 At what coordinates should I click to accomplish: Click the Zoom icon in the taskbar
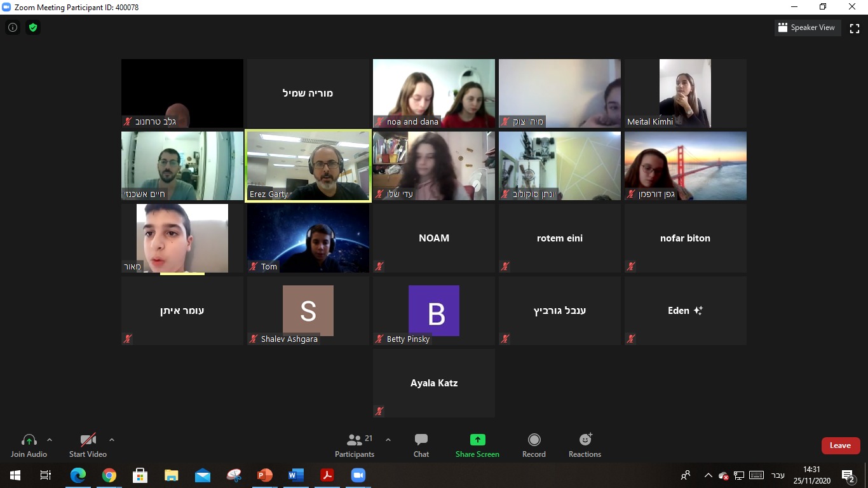tap(358, 475)
